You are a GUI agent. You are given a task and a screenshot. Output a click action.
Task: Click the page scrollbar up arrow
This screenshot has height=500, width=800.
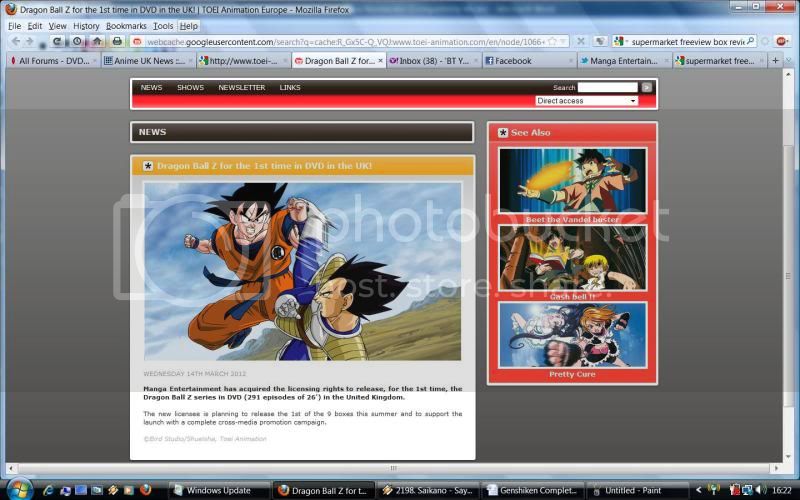[788, 74]
